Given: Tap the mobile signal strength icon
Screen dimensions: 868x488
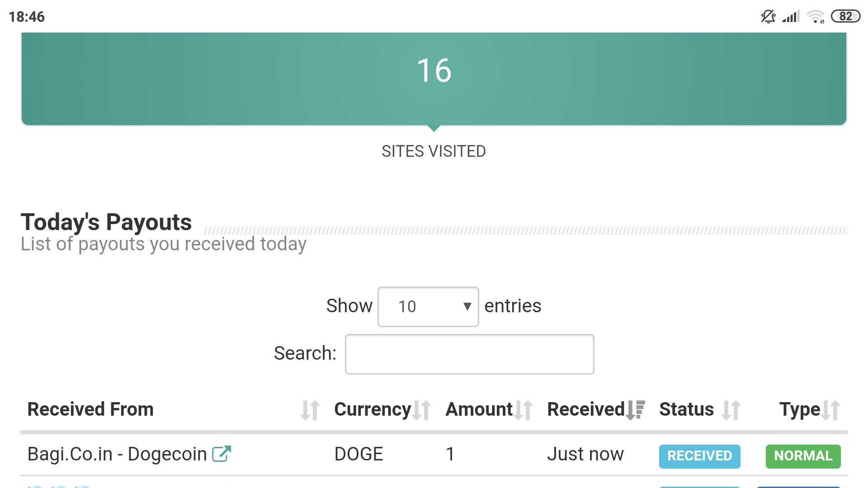Looking at the screenshot, I should 791,17.
